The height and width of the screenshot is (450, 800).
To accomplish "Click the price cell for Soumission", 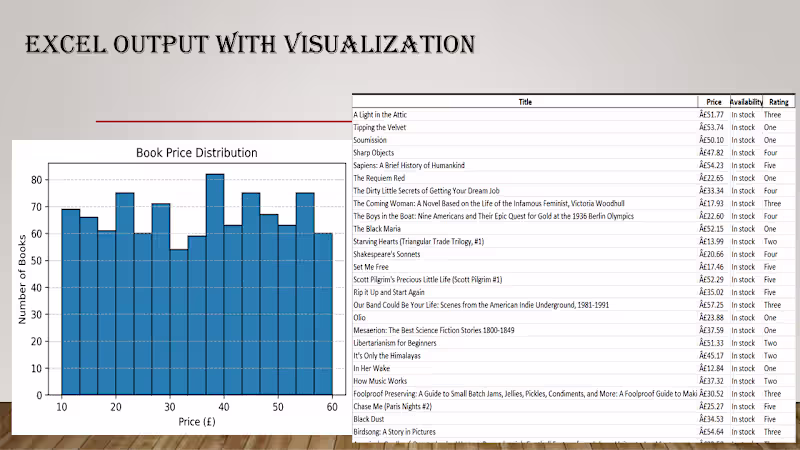I will tap(713, 140).
